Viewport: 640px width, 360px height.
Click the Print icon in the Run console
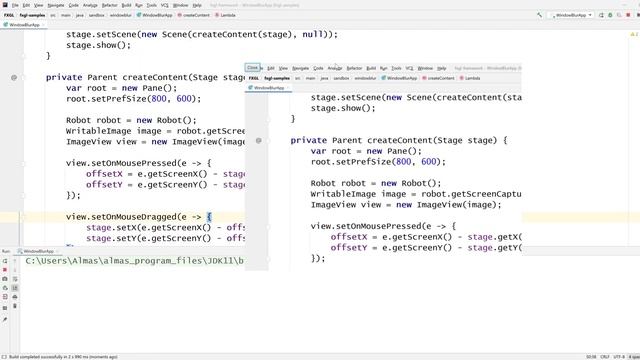15,297
